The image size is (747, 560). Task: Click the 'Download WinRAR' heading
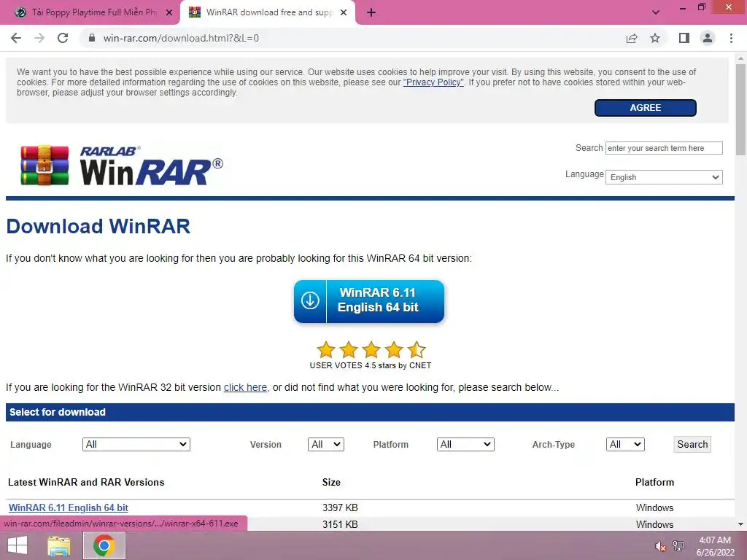coord(98,226)
